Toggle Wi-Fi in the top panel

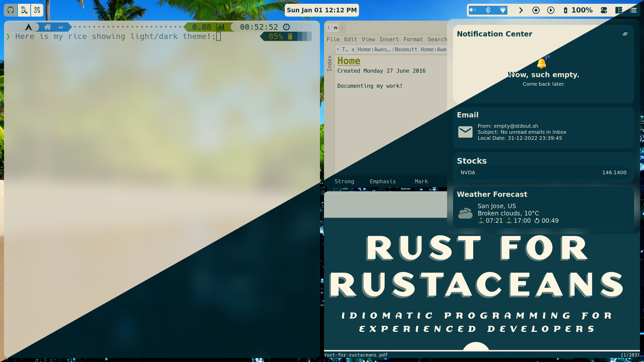(x=503, y=10)
